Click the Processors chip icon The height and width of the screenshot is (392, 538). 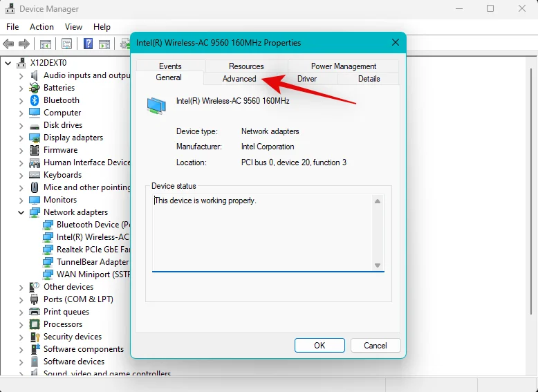coord(35,324)
